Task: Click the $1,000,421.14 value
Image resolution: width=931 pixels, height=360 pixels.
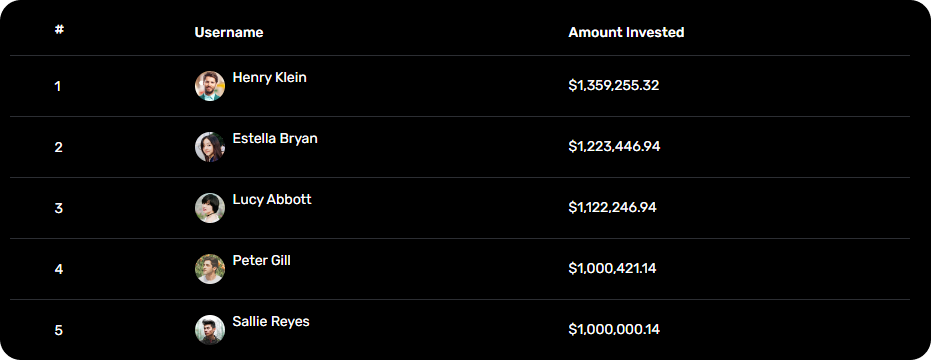Action: [x=612, y=269]
